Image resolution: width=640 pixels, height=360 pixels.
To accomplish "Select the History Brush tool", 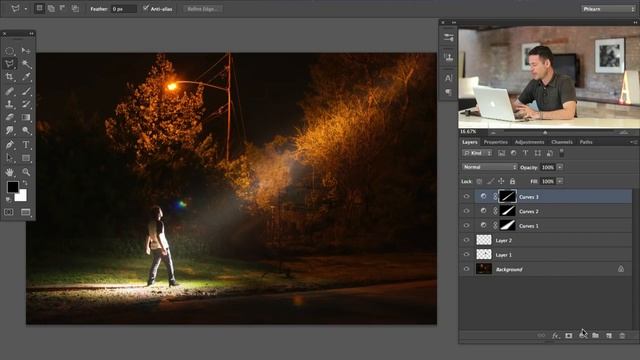I will pos(26,104).
